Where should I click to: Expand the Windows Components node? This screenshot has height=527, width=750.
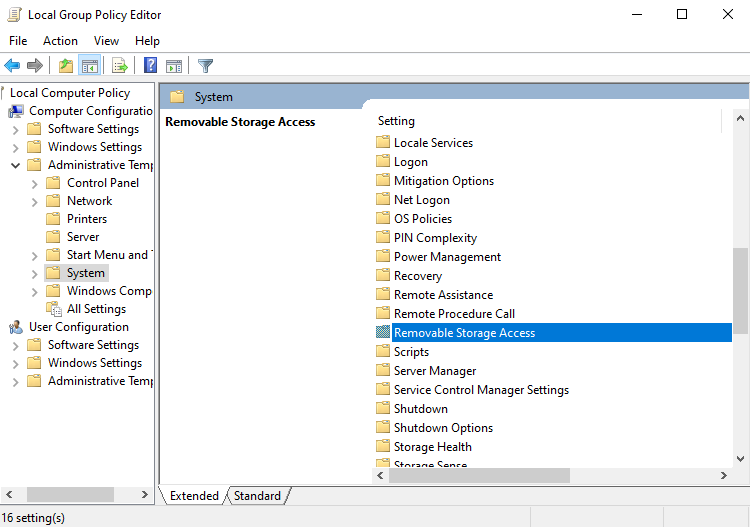tap(34, 292)
